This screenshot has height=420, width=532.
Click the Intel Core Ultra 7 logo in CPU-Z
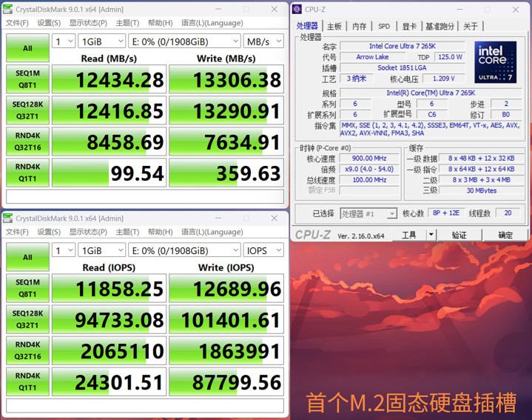pos(495,62)
